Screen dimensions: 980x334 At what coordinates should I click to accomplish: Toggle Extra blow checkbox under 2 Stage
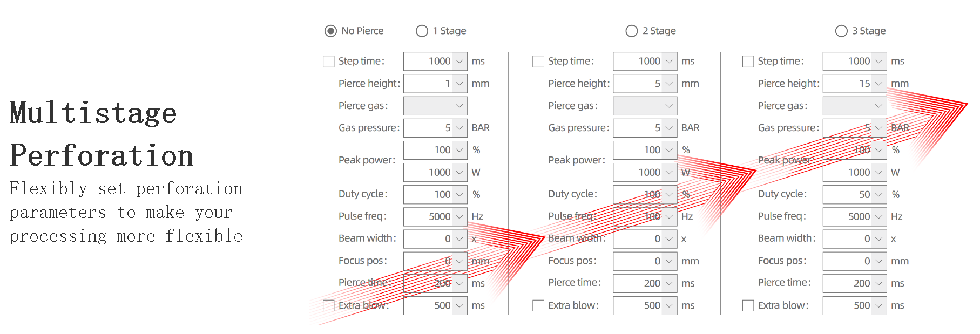click(538, 305)
